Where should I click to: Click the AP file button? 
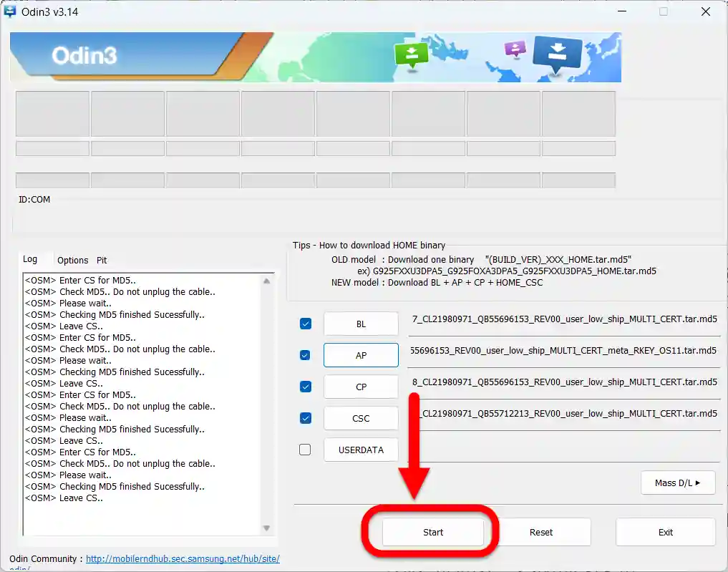click(361, 355)
